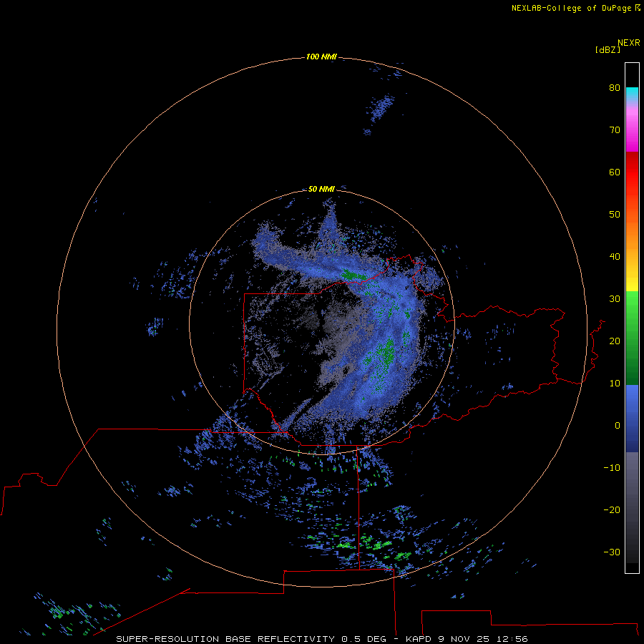This screenshot has height=644, width=644.
Task: Click the 20 value on the dBZ scale
Action: point(615,341)
